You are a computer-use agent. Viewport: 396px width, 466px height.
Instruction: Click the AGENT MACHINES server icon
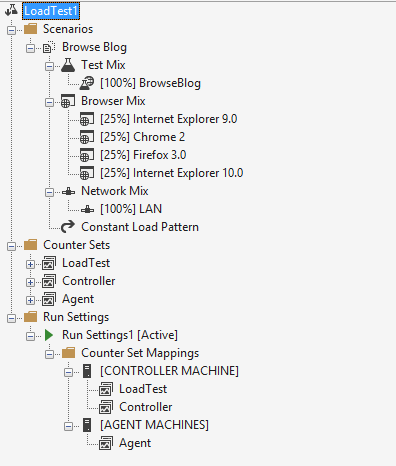(87, 425)
